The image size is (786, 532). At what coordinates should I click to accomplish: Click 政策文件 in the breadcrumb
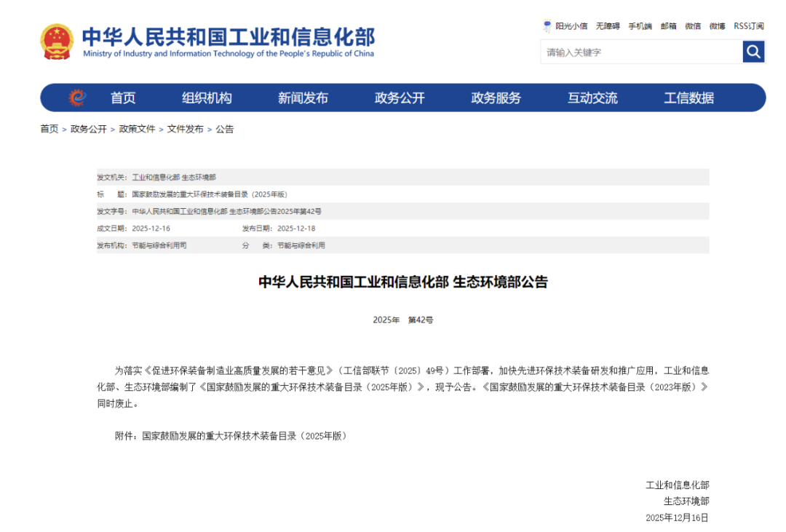pyautogui.click(x=137, y=129)
